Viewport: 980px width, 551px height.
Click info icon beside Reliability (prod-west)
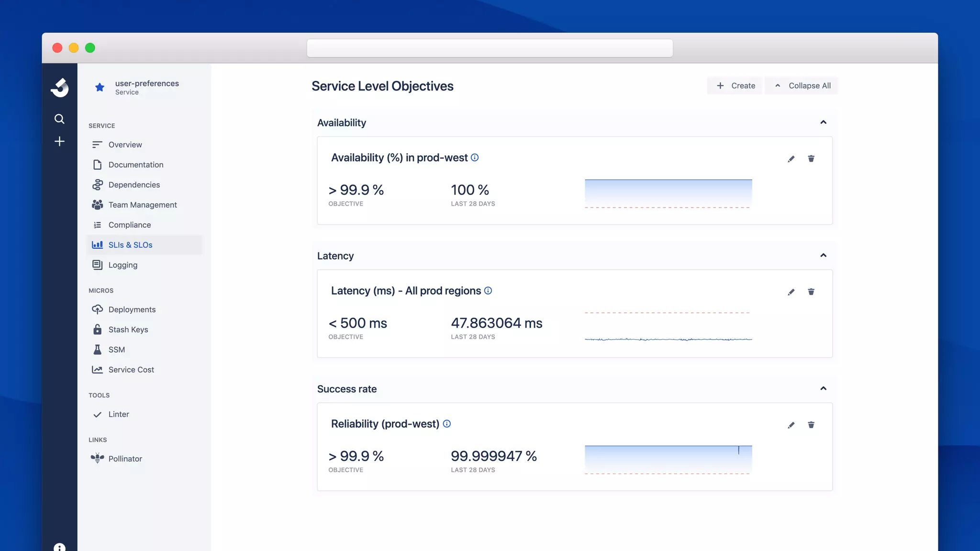click(x=447, y=424)
